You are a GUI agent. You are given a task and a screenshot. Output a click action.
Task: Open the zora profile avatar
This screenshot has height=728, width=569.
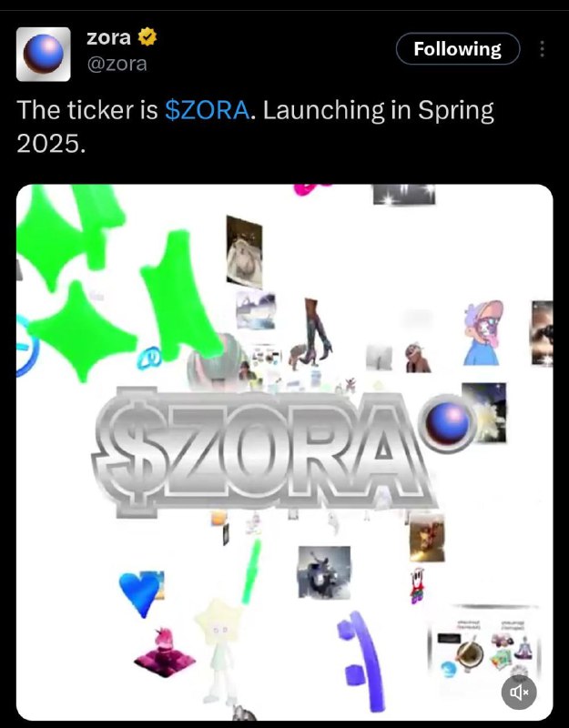[43, 55]
